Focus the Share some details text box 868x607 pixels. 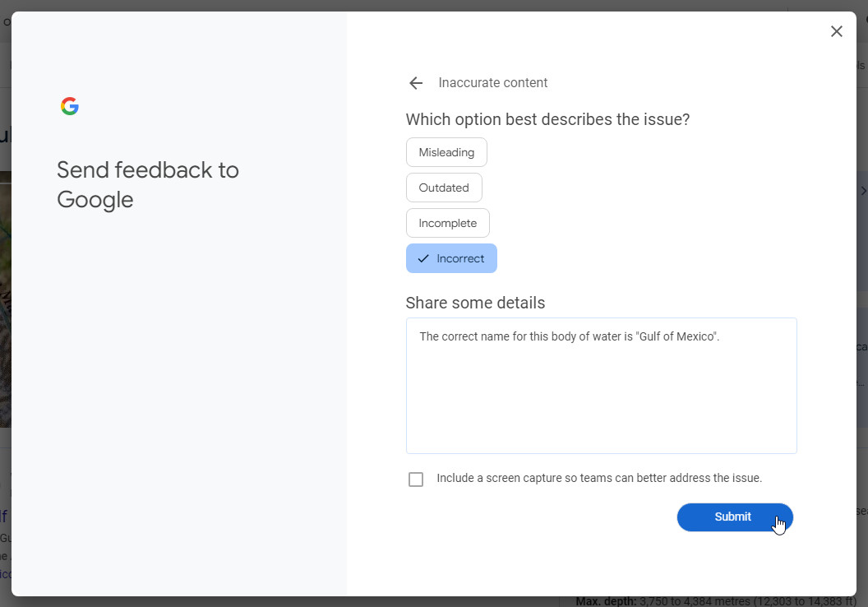point(601,395)
